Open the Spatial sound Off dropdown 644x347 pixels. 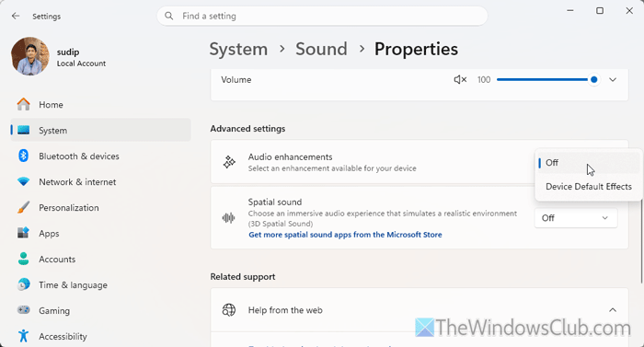coord(575,218)
